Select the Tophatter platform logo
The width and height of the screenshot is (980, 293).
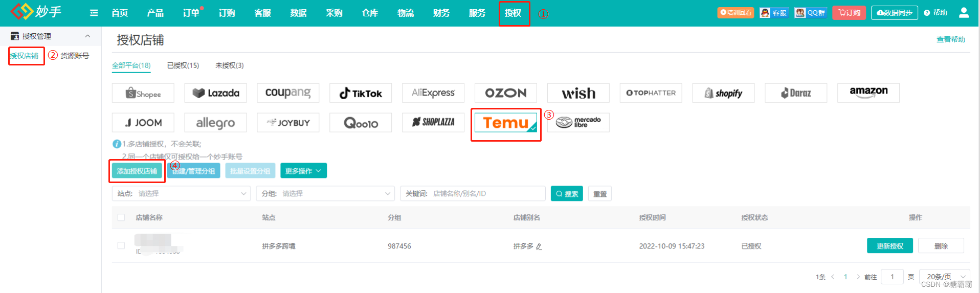(651, 93)
